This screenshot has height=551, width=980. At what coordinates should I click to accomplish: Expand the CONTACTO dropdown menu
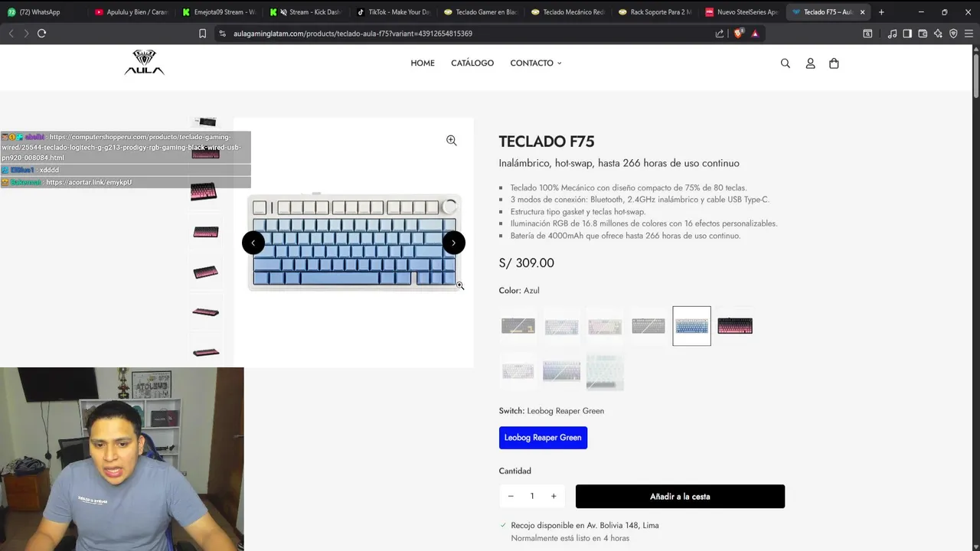point(536,63)
